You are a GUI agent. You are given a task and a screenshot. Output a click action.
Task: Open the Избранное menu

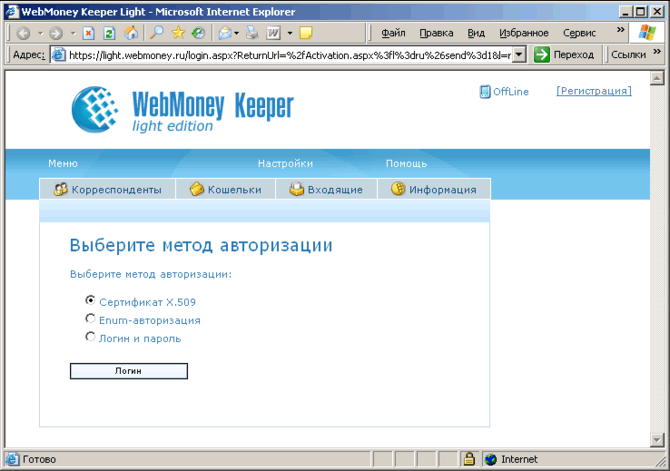pos(524,33)
